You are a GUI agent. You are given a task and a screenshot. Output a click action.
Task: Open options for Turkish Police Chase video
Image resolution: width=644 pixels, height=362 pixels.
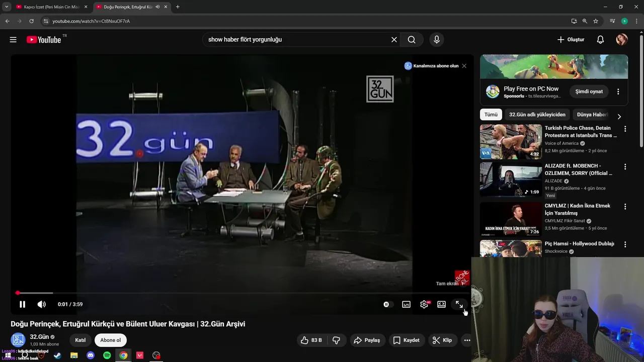pos(625,129)
